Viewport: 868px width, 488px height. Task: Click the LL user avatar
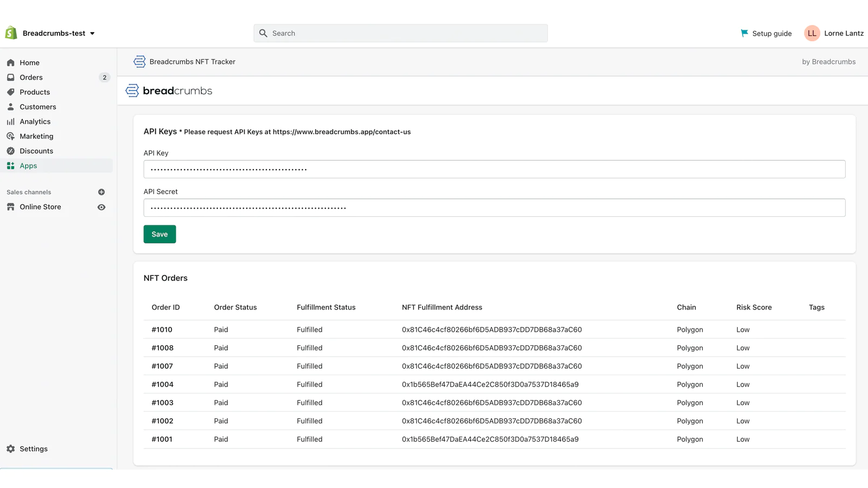point(812,33)
